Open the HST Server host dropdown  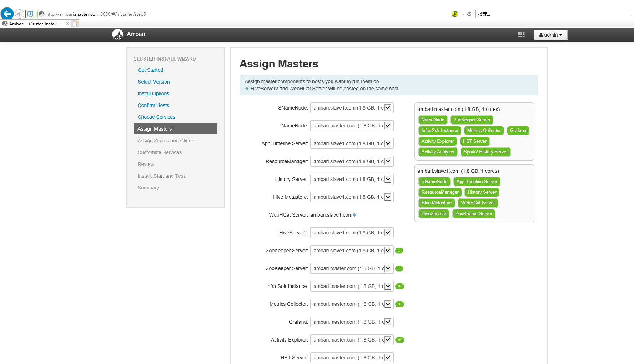pos(352,358)
